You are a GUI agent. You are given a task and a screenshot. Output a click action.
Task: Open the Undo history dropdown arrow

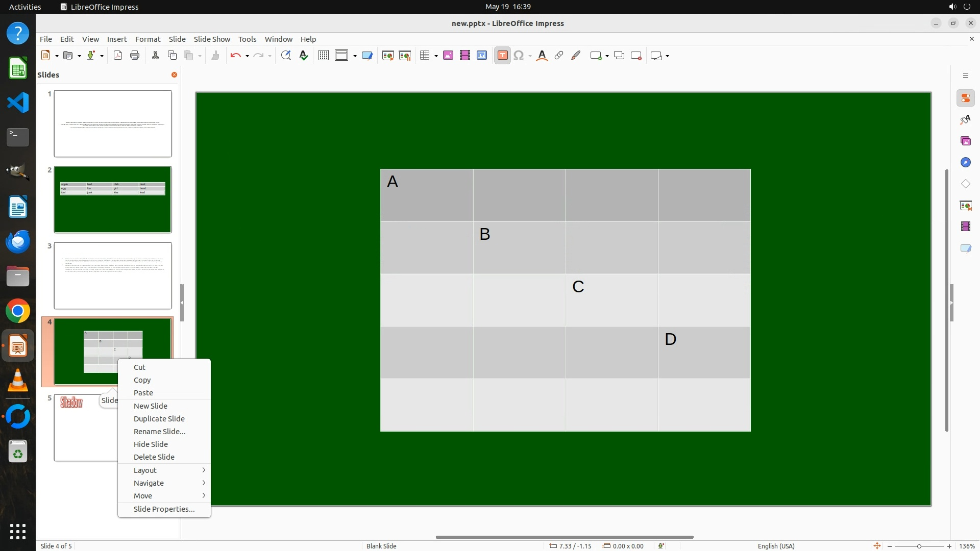(x=247, y=56)
